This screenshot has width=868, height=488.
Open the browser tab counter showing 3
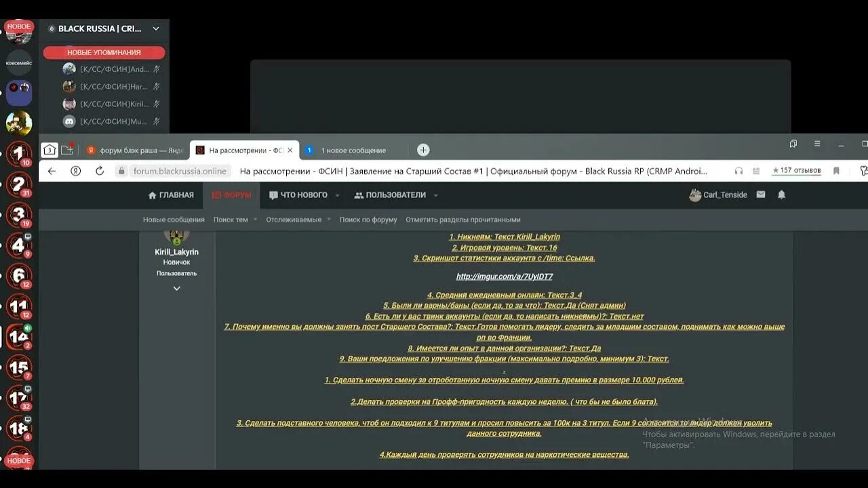point(49,150)
